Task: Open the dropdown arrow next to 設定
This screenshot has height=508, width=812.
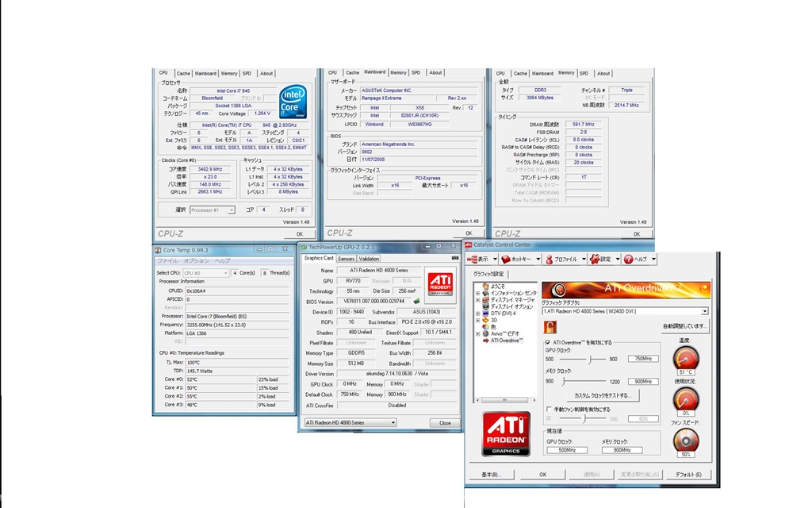Action: pos(617,260)
